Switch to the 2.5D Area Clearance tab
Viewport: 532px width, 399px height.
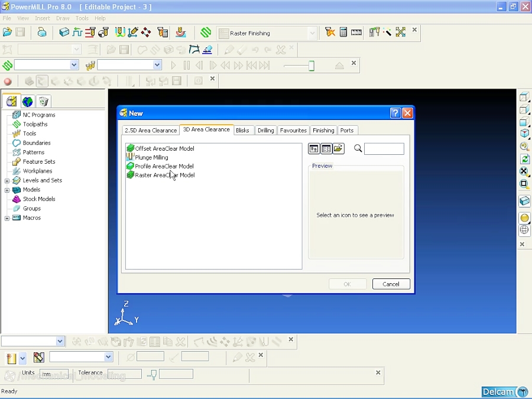click(151, 130)
